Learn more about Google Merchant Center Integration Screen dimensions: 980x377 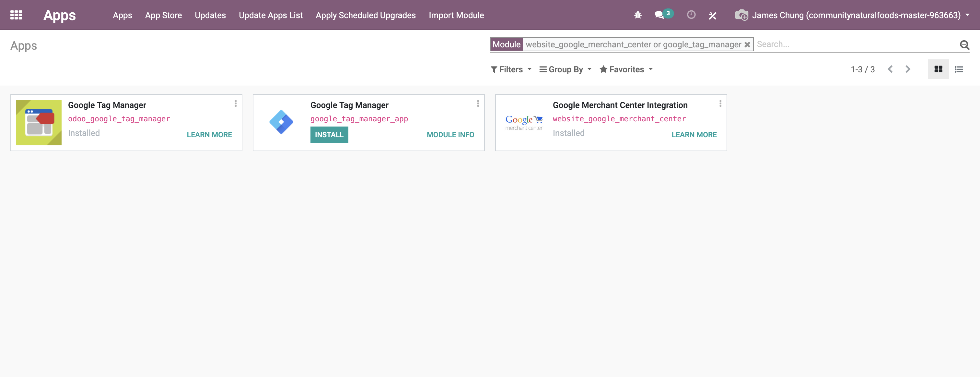click(x=694, y=134)
